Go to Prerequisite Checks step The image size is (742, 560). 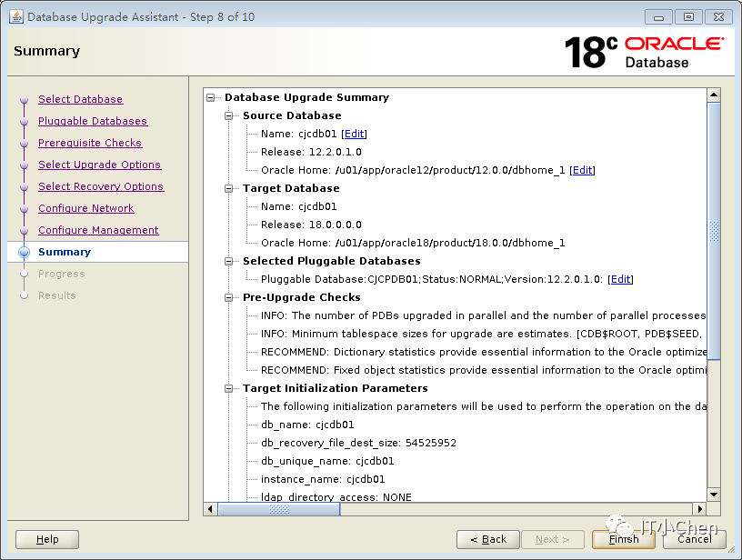click(x=90, y=143)
